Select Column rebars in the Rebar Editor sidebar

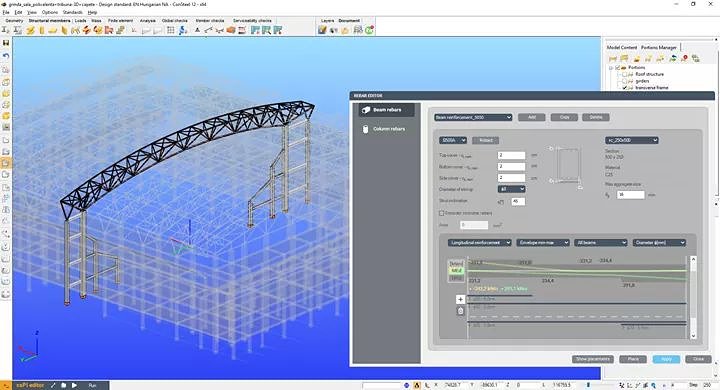[x=386, y=129]
